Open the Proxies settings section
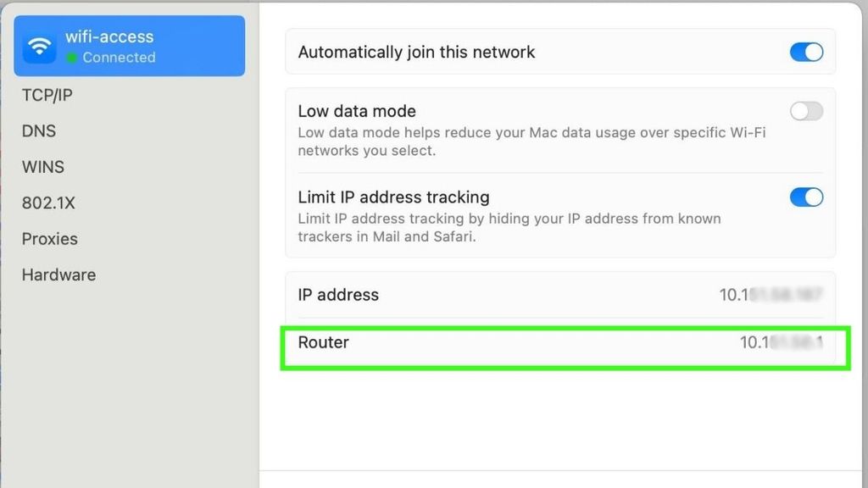 pyautogui.click(x=49, y=238)
